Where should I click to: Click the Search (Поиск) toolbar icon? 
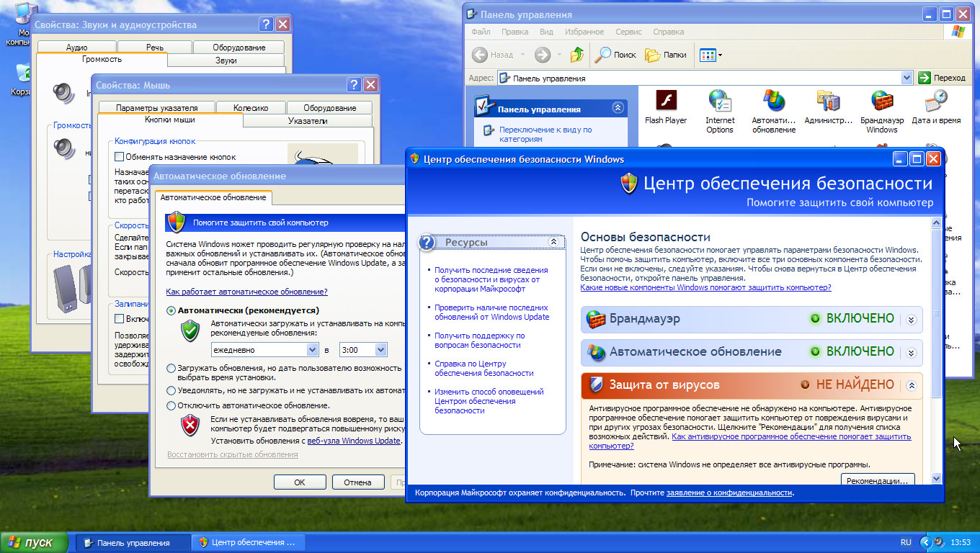pos(615,55)
